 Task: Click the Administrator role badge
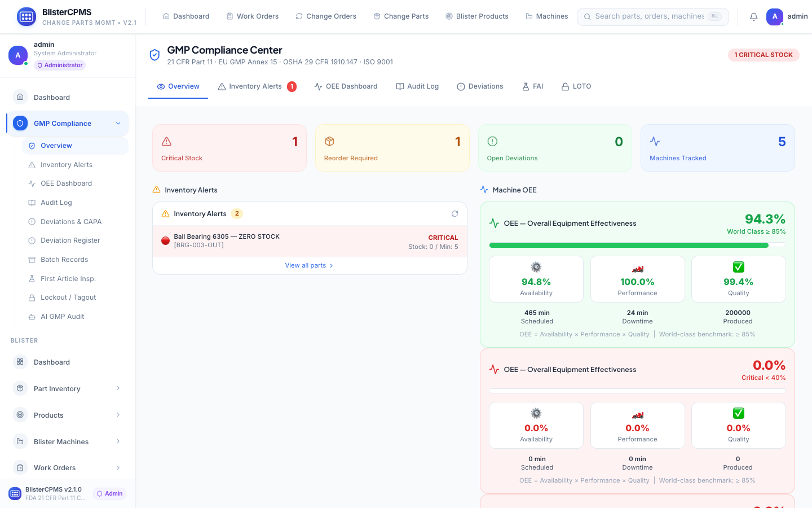(60, 65)
